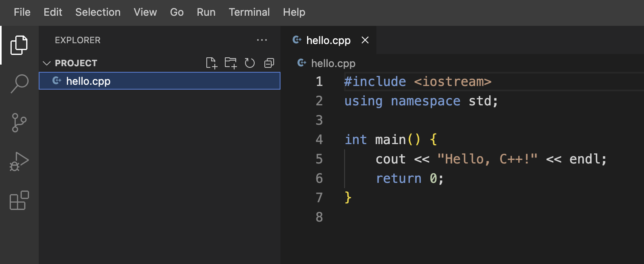This screenshot has width=644, height=264.
Task: Close the hello.cpp editor tab
Action: tap(365, 40)
